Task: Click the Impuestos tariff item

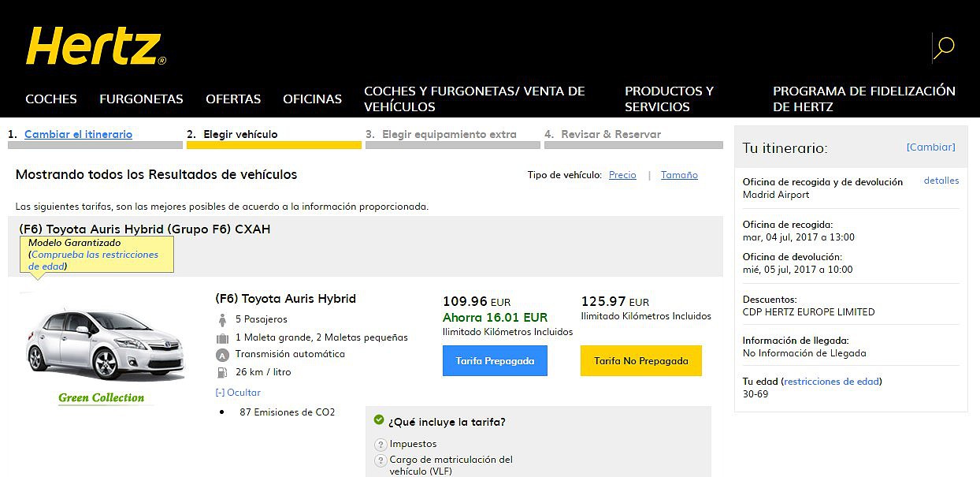Action: (413, 444)
